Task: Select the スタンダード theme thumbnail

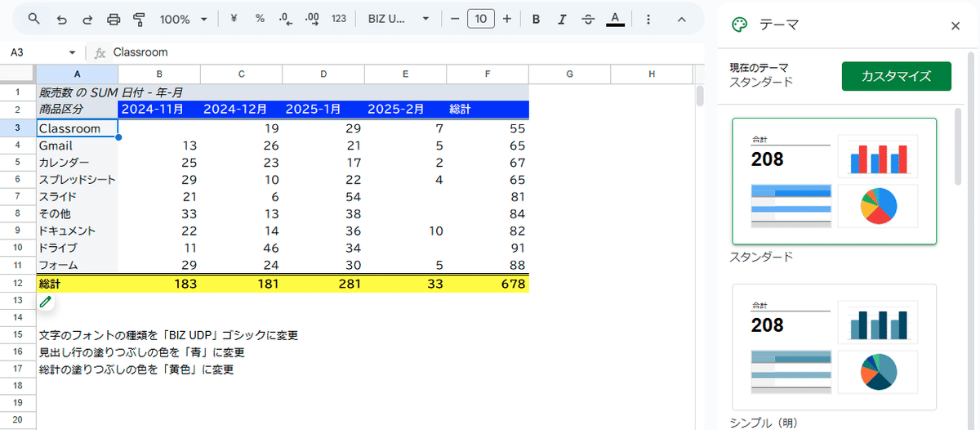Action: [835, 181]
